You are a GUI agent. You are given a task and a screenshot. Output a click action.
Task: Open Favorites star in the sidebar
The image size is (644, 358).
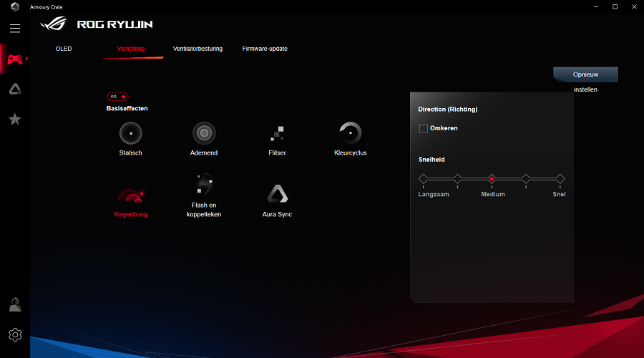coord(15,119)
